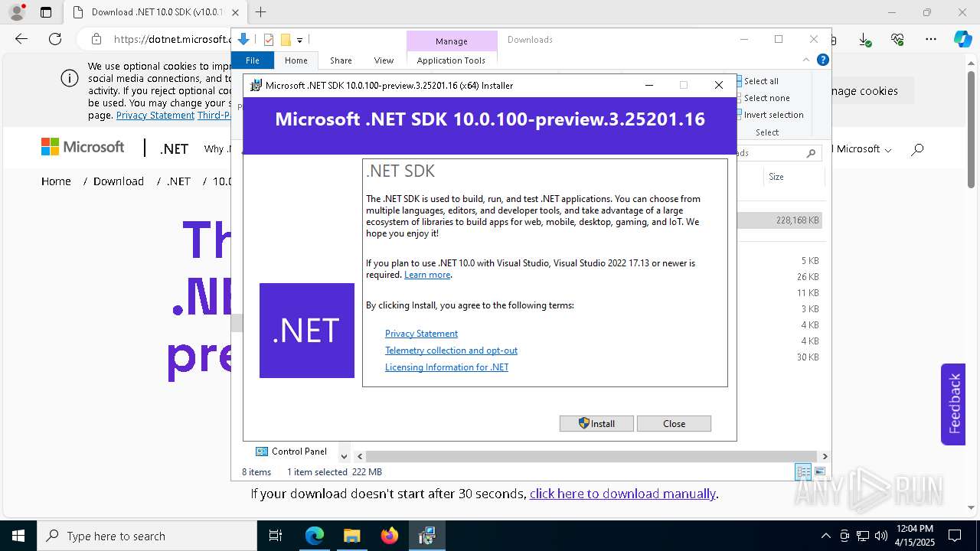The image size is (980, 551).
Task: Click the .NET link in site header
Action: [x=174, y=148]
